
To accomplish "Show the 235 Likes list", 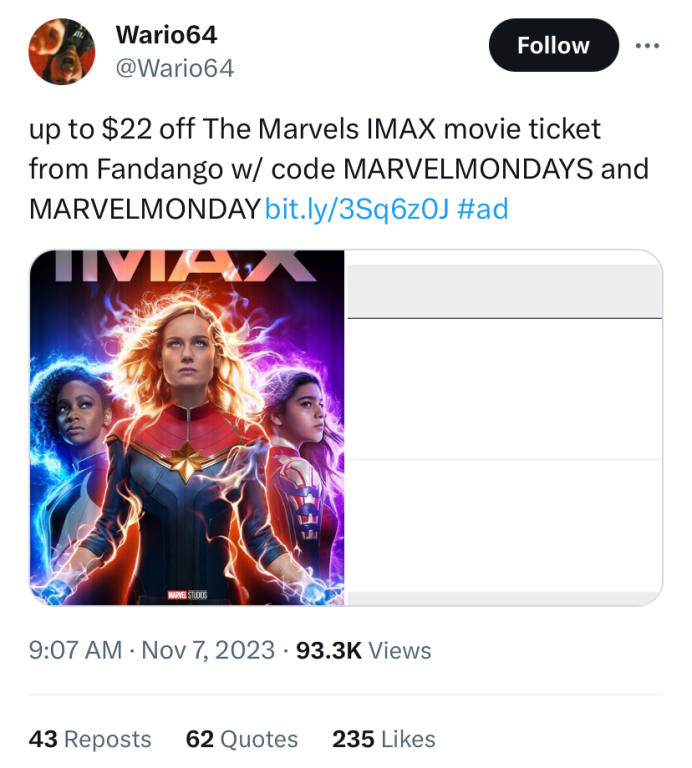I will pyautogui.click(x=384, y=739).
